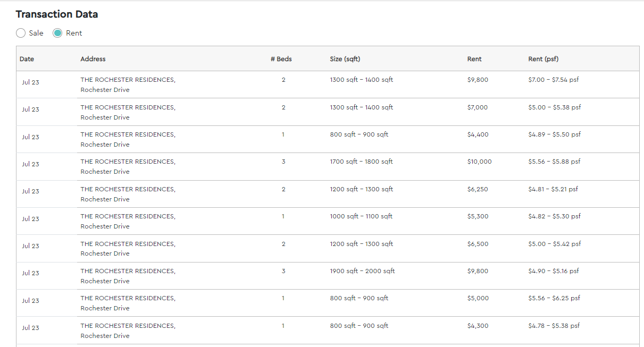Click the $10,000 rent cell
This screenshot has height=347, width=644.
tap(479, 162)
